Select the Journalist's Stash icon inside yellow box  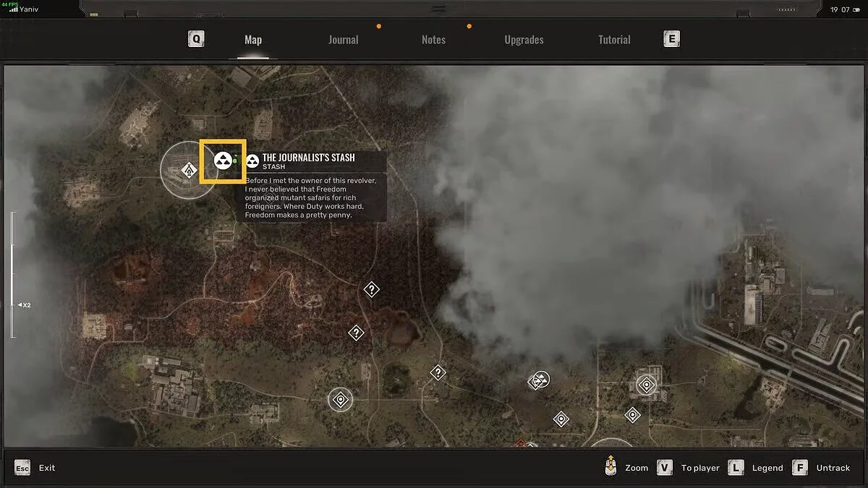point(223,160)
